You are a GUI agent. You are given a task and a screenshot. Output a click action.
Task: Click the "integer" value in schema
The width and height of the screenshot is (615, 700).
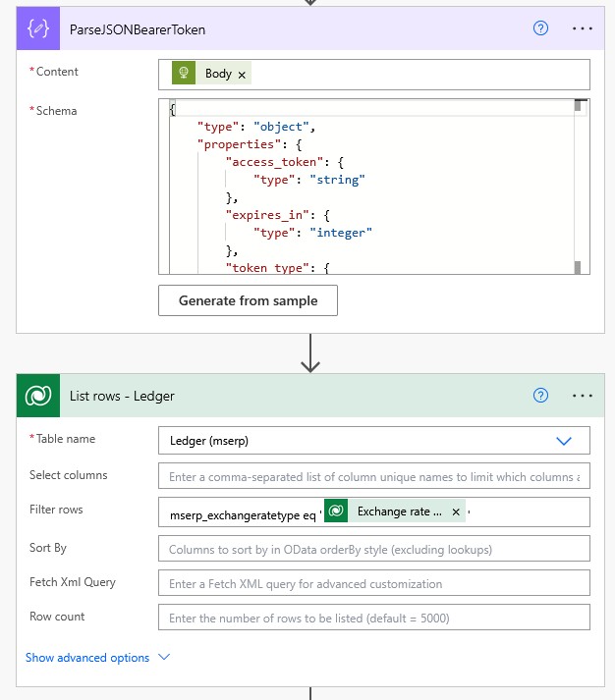[x=341, y=233]
